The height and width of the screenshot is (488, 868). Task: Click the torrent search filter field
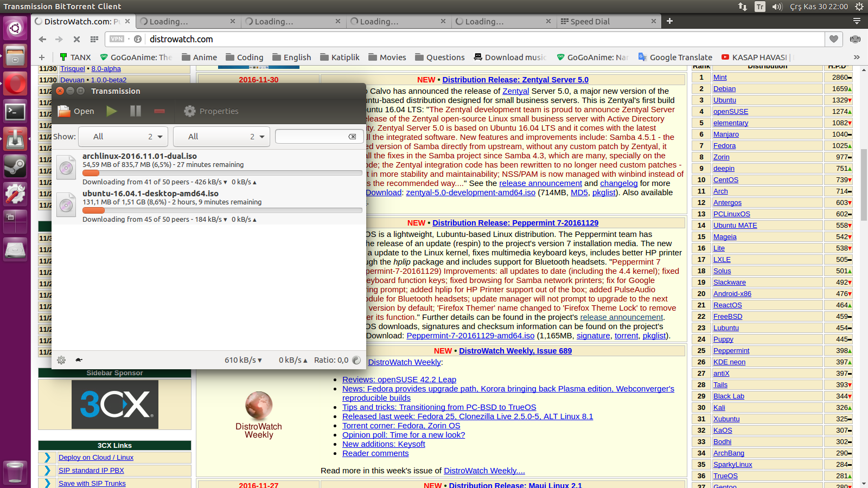tap(312, 137)
